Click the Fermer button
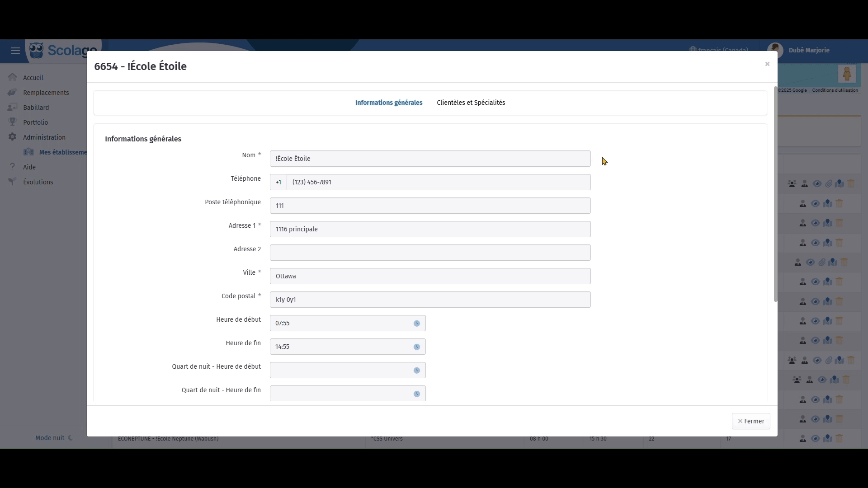This screenshot has width=868, height=488. 750,421
